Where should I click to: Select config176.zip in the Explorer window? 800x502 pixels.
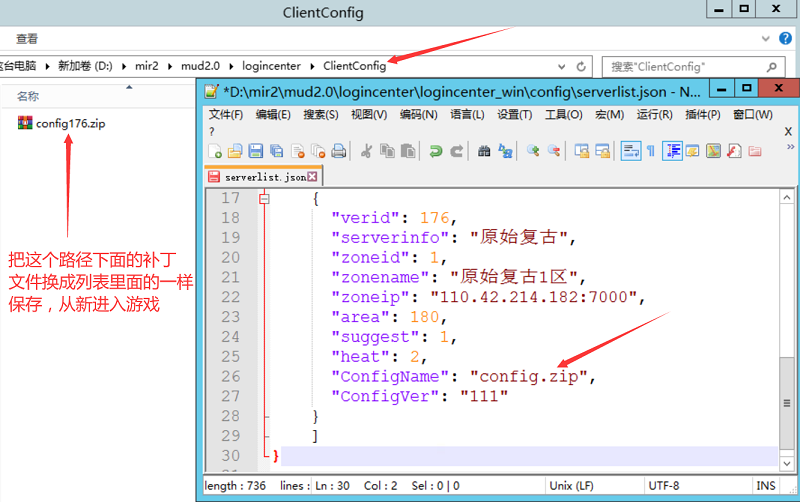61,123
